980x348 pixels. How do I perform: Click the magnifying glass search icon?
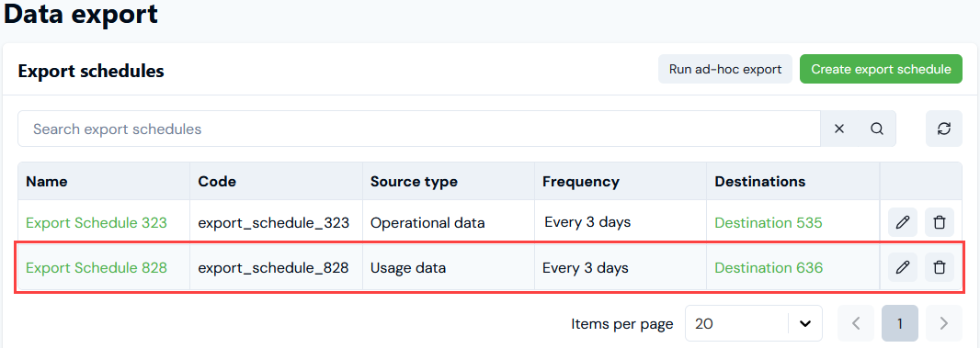tap(877, 129)
